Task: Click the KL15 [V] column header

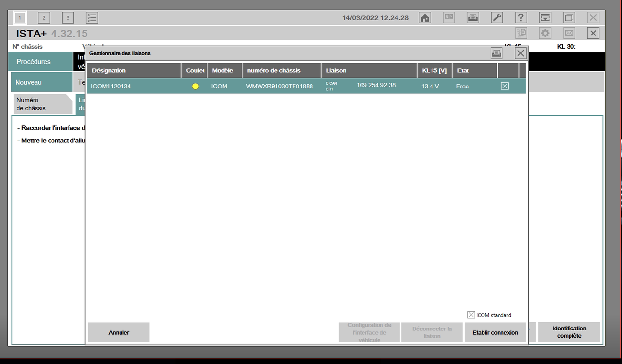Action: point(435,70)
